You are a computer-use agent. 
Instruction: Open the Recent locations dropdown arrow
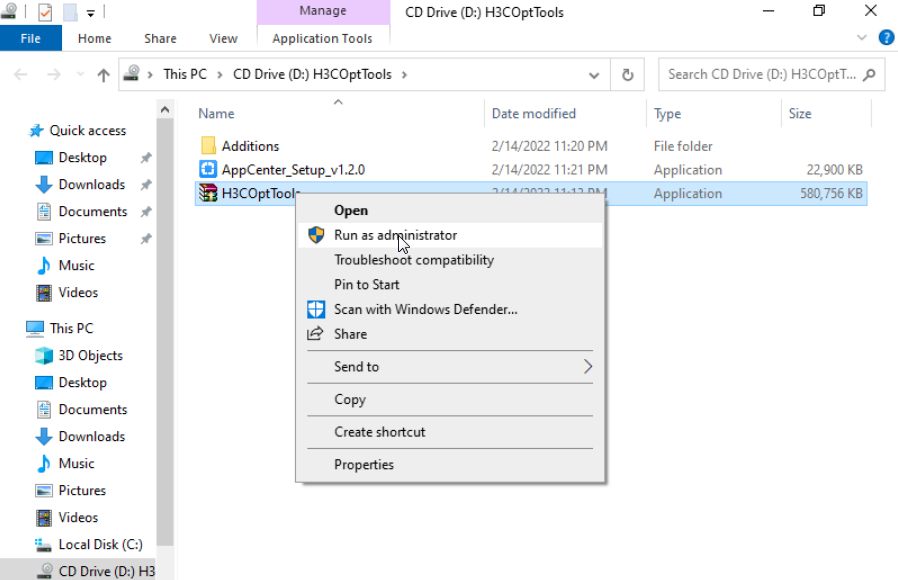(80, 74)
